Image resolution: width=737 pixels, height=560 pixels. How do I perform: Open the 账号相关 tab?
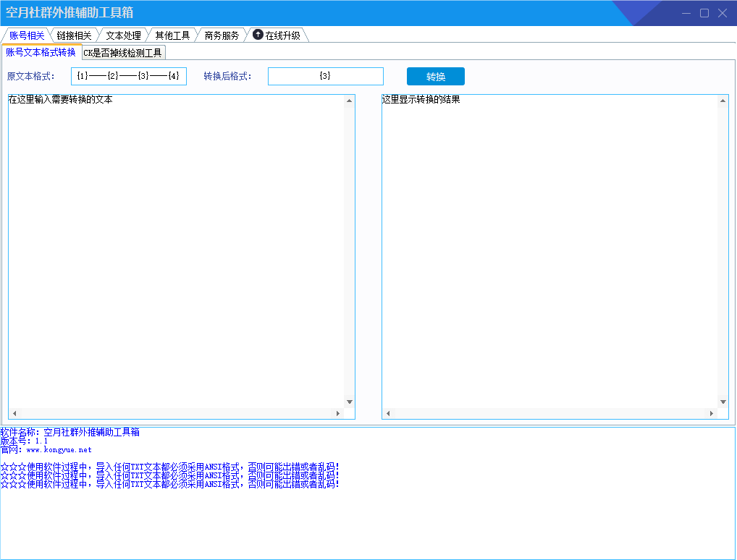26,35
